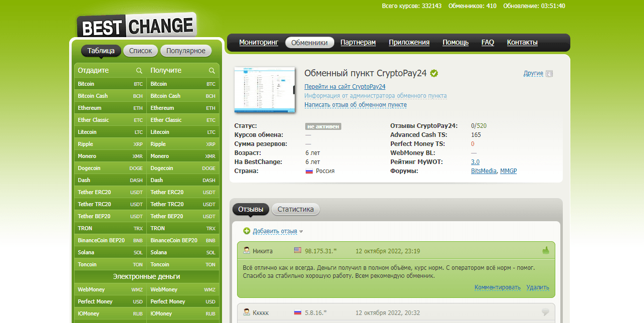The image size is (644, 323).
Task: Switch to the Популярное view
Action: click(x=186, y=51)
